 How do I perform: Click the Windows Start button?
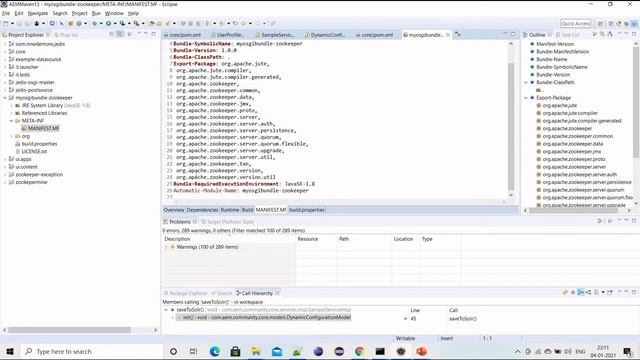pyautogui.click(x=10, y=351)
